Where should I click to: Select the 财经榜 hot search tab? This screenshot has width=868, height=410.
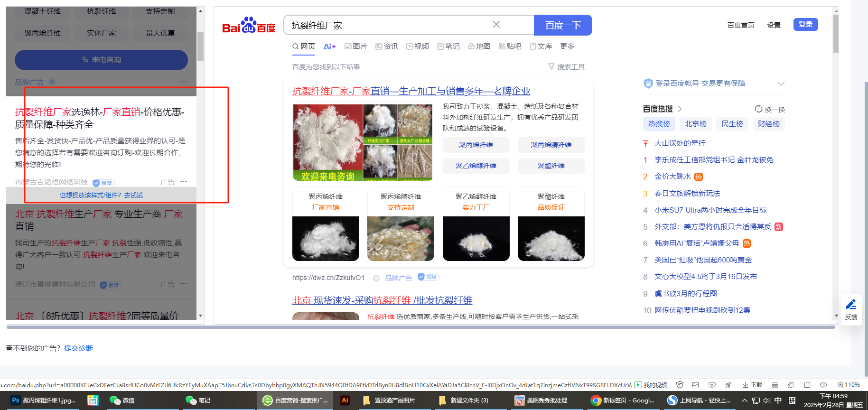pos(769,124)
